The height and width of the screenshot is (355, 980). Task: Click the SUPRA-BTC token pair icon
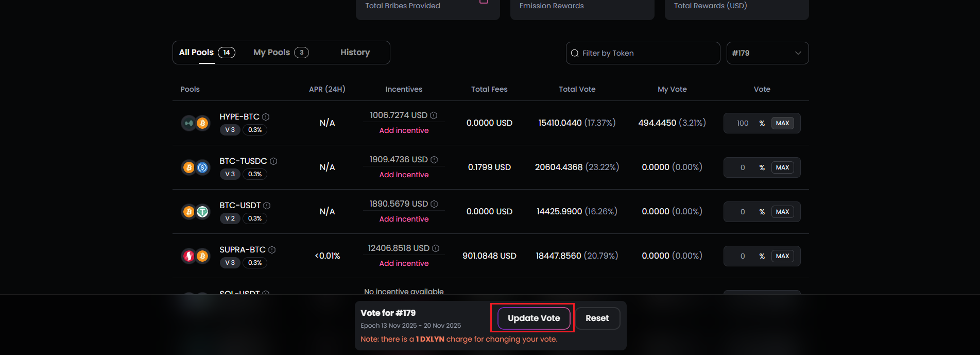point(196,256)
